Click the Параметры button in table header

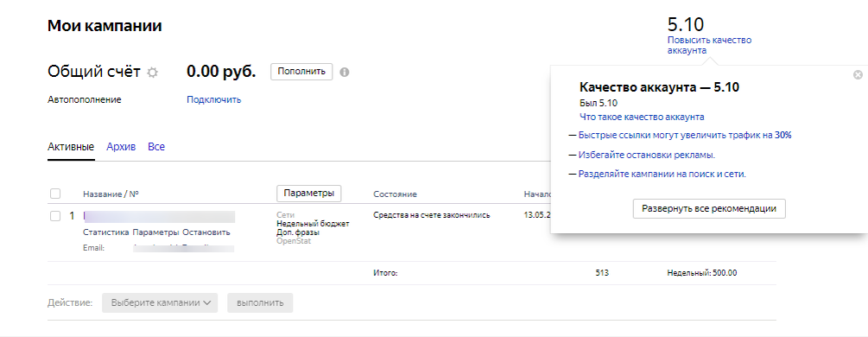pos(309,194)
